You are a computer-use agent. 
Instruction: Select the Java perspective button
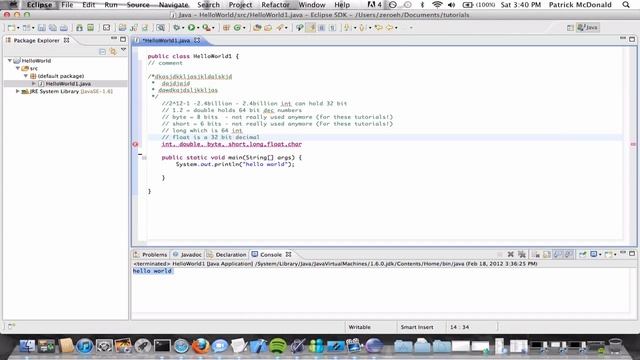tap(588, 28)
